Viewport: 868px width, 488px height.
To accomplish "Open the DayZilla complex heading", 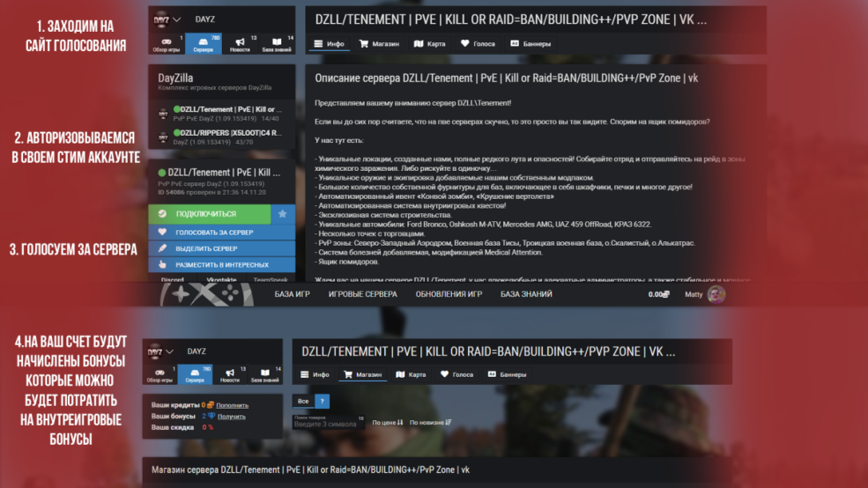I will click(x=176, y=78).
